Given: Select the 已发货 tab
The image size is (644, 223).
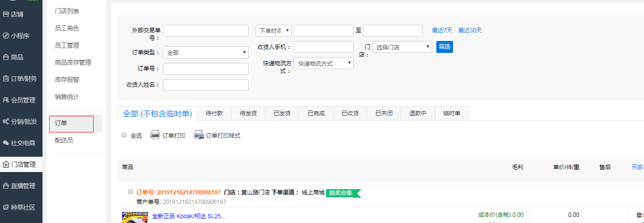Looking at the screenshot, I should (x=282, y=113).
